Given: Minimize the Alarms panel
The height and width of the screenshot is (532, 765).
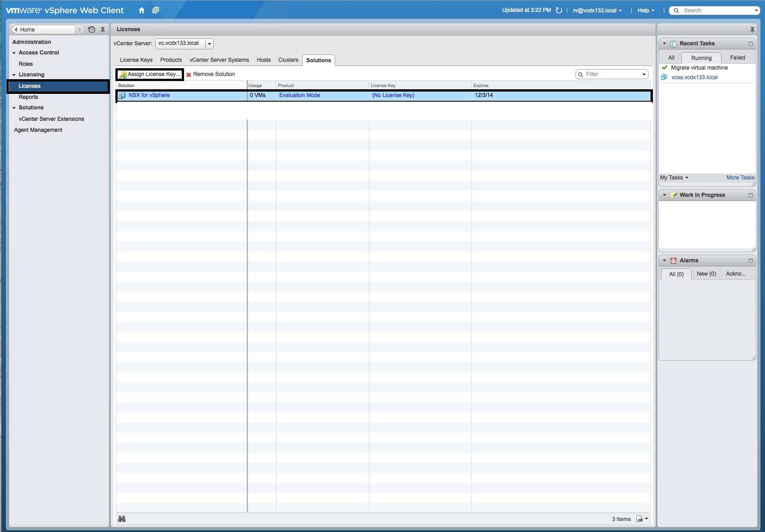Looking at the screenshot, I should 750,261.
